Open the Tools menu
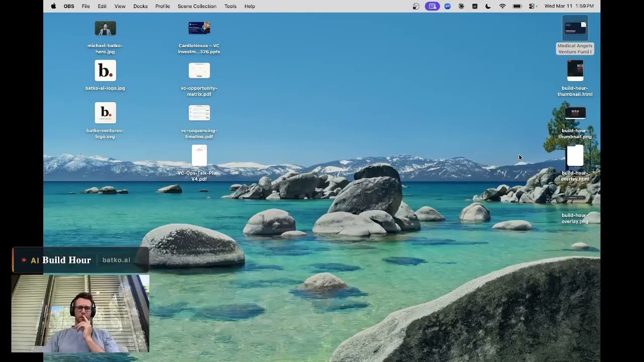Viewport: 644px width, 362px height. 230,6
